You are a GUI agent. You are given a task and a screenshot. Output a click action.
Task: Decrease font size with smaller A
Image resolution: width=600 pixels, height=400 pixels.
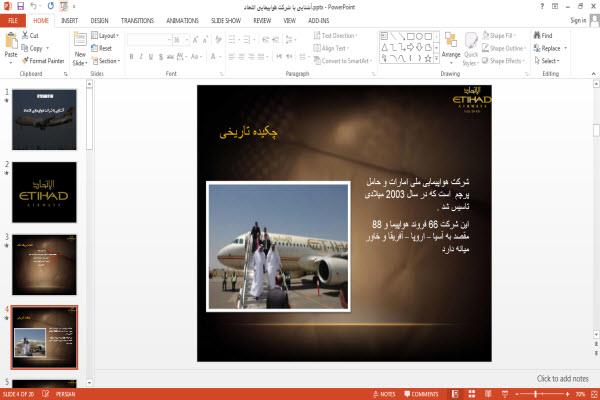click(x=205, y=40)
